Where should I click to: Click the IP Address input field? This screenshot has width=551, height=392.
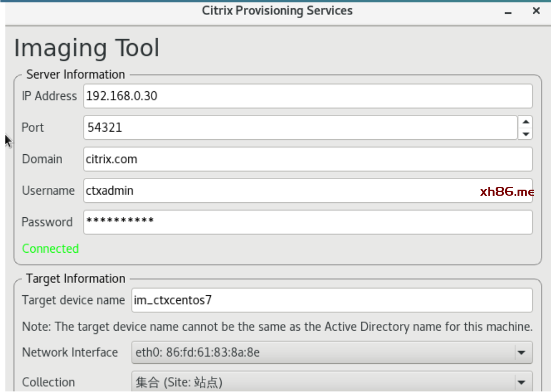pyautogui.click(x=308, y=96)
